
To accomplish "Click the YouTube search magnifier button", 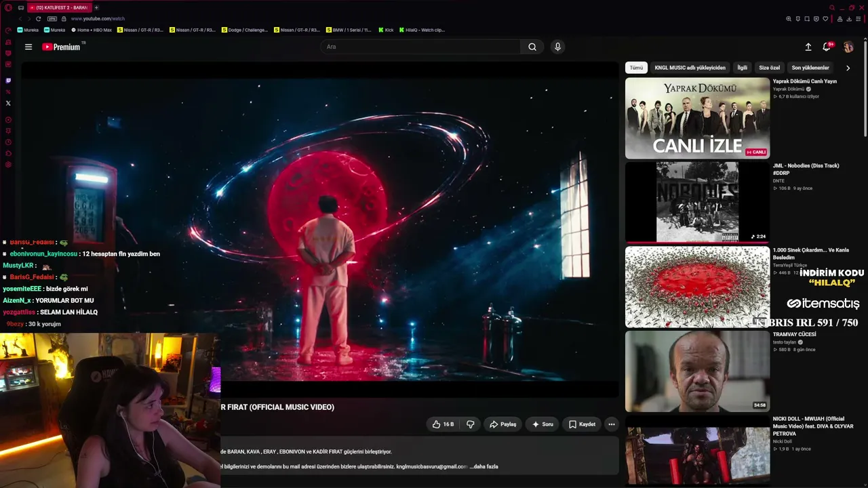I will [532, 47].
